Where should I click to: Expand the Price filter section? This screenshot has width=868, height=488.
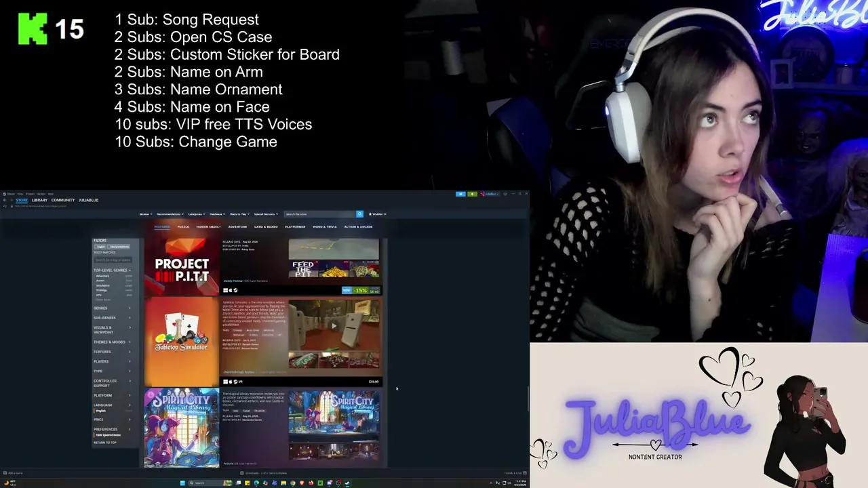point(113,420)
